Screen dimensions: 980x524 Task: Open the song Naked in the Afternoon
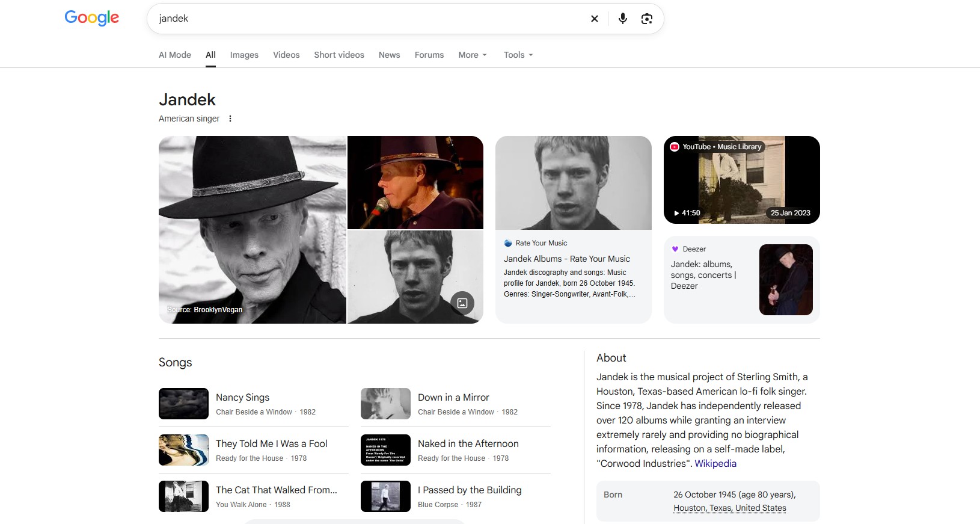click(x=468, y=443)
